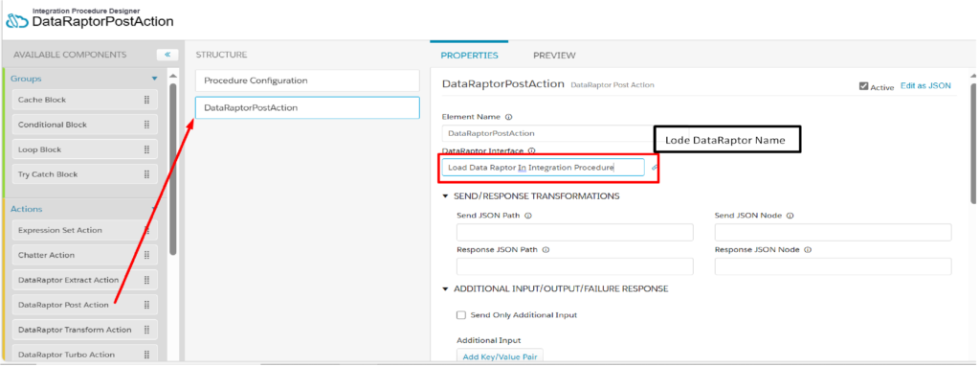
Task: Select Procedure Configuration in Structure
Action: [x=307, y=80]
